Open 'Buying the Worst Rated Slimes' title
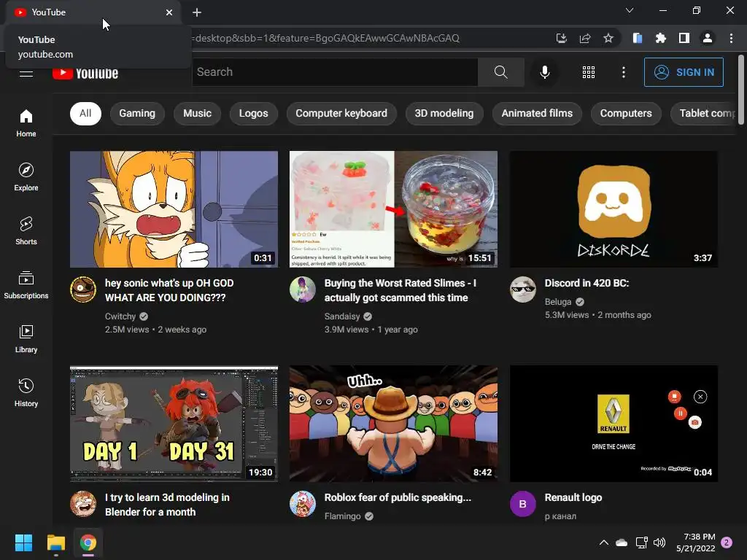747x560 pixels. tap(400, 290)
